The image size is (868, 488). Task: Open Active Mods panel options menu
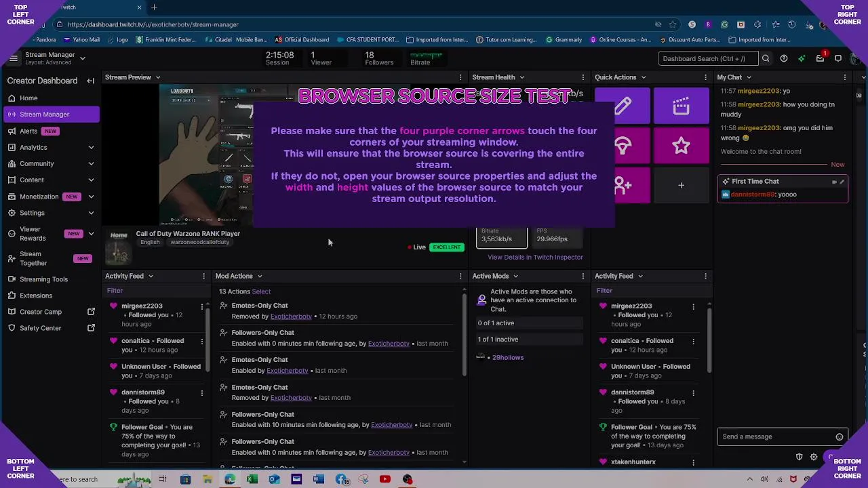583,276
